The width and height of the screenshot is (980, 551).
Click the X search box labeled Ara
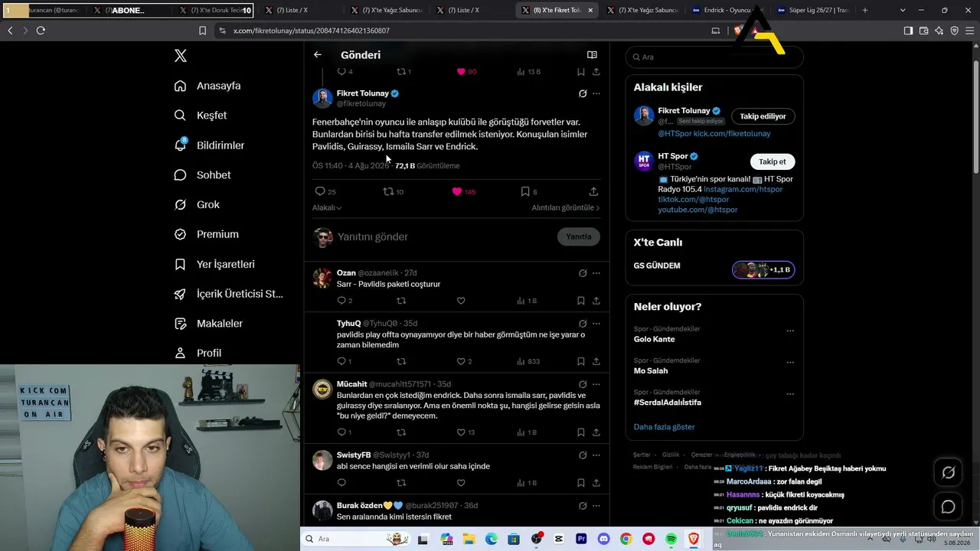pos(714,57)
